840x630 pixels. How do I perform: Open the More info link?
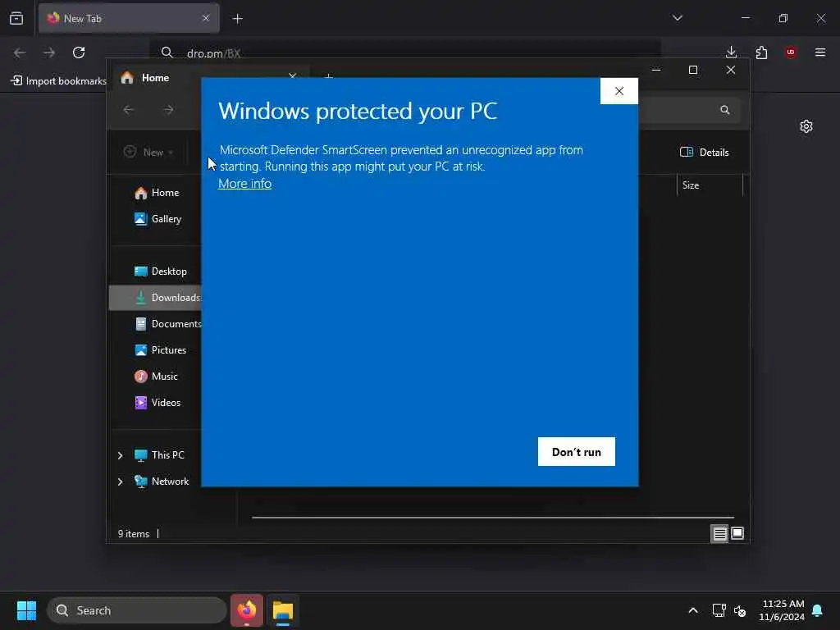(x=244, y=183)
